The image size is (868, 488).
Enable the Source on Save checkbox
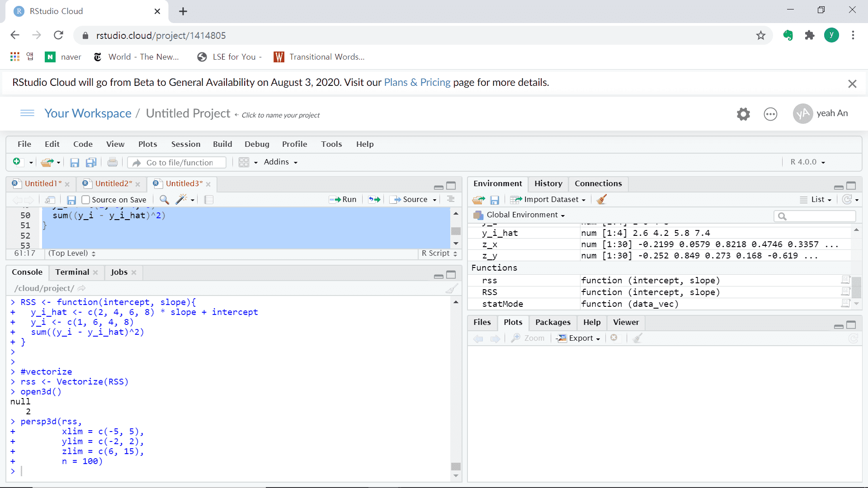click(x=86, y=200)
